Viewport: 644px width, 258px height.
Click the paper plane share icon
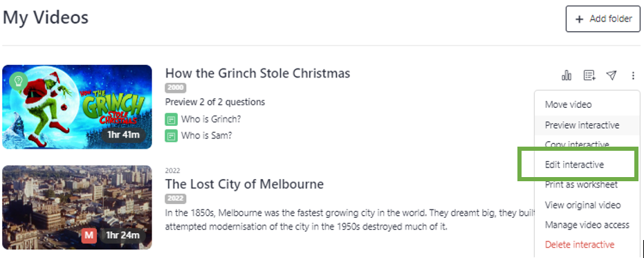click(x=611, y=75)
